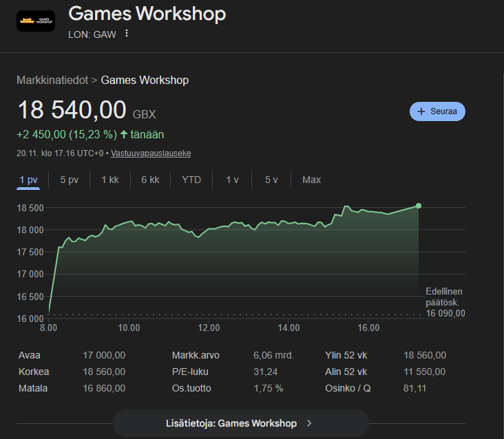Viewport: 504px width, 439px height.
Task: Switch to the YTD chart tab
Action: (191, 180)
